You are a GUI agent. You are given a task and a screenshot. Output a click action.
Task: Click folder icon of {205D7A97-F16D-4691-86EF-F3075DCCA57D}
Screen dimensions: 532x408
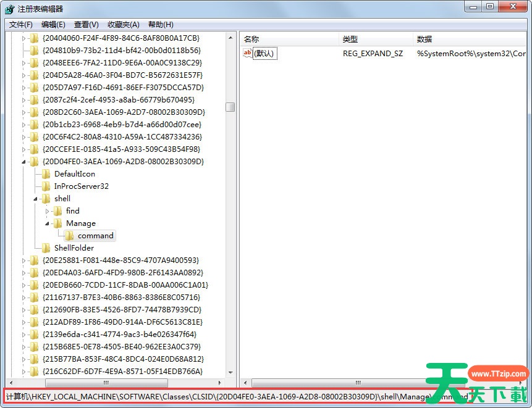[34, 88]
